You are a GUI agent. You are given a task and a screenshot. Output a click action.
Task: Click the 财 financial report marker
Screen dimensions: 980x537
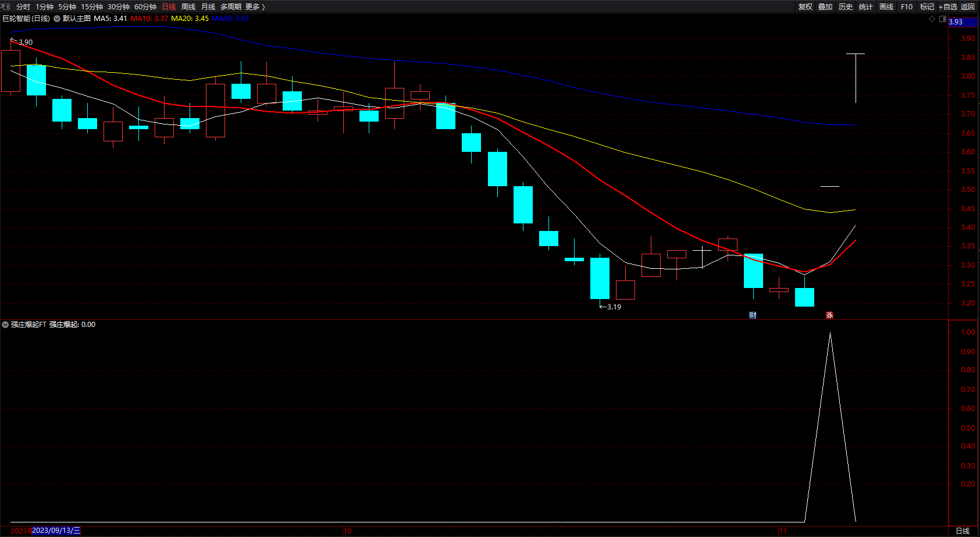tap(753, 315)
